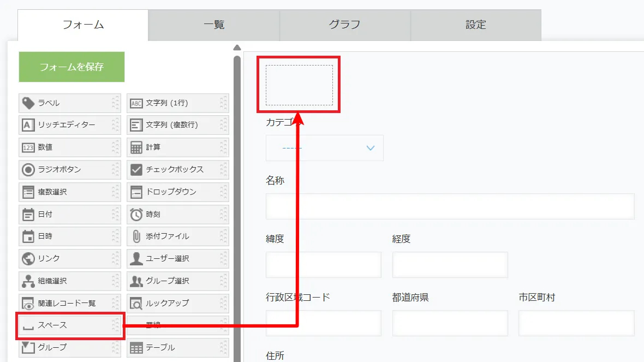Open the グラフ tab

tap(345, 25)
